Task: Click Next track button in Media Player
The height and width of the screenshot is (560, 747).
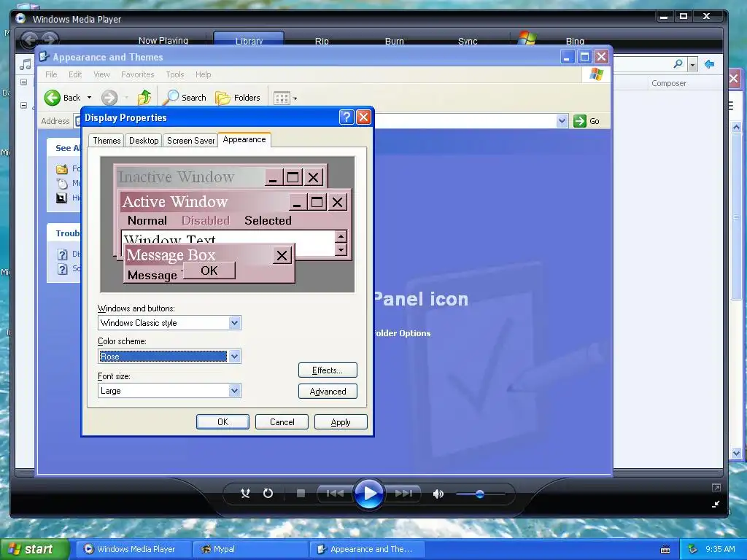Action: 403,494
